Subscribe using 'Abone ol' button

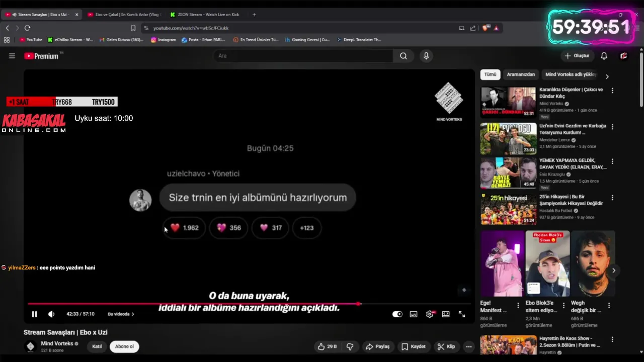click(x=124, y=346)
